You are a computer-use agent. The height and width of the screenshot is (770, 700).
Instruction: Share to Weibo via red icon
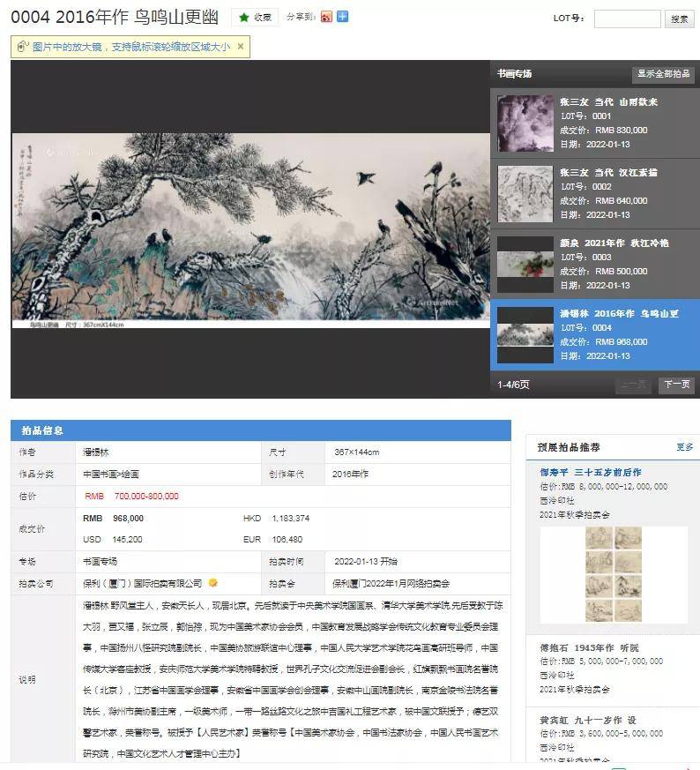(326, 17)
